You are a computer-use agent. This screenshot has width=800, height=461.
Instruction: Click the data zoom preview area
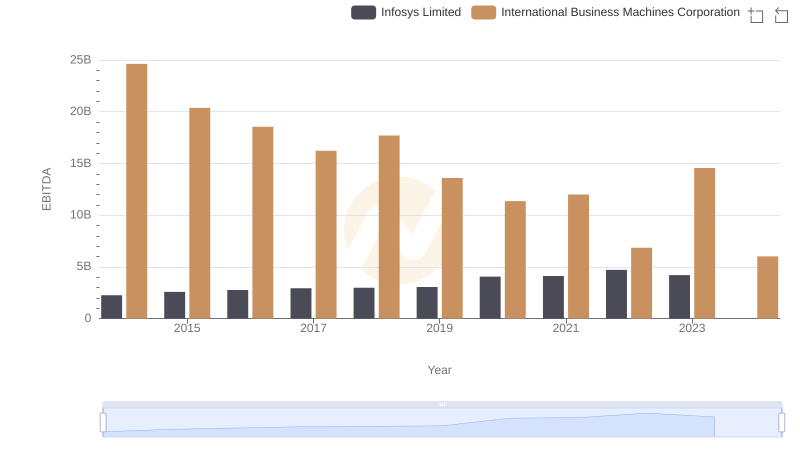(442, 423)
